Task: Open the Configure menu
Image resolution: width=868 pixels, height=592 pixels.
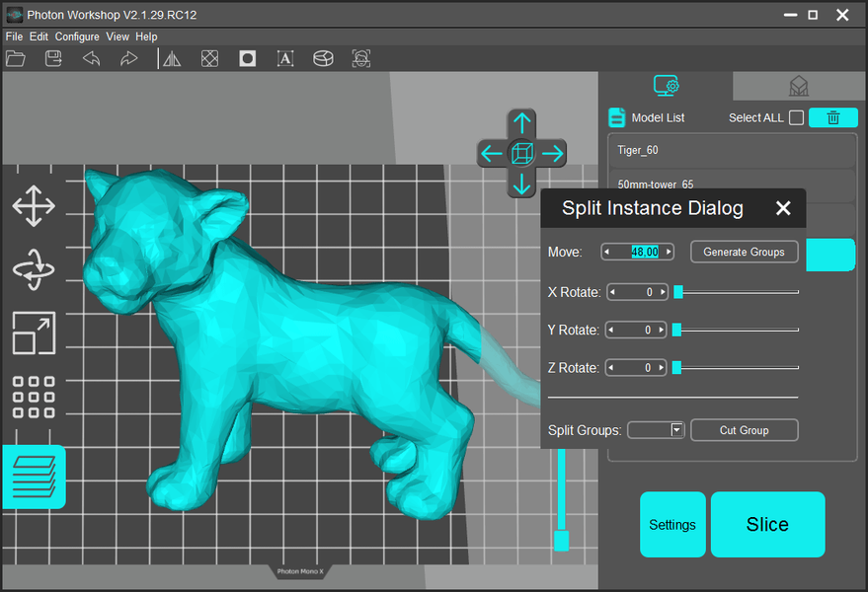Action: point(77,37)
